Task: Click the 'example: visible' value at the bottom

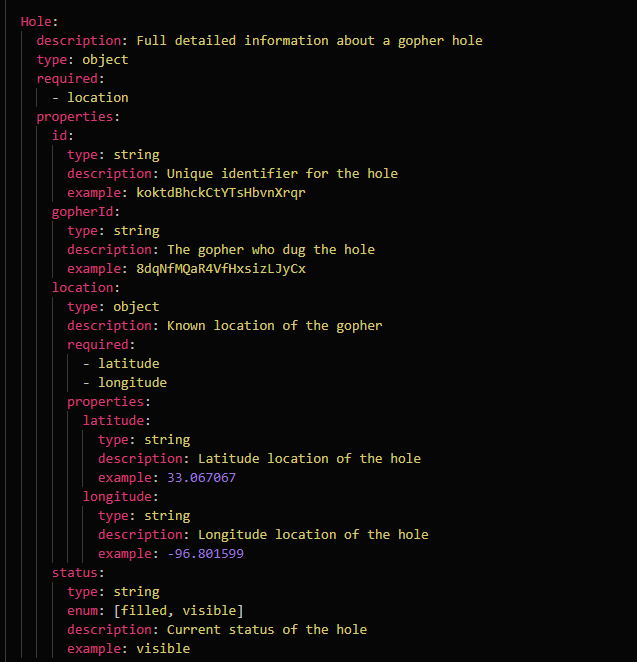Action: click(162, 648)
